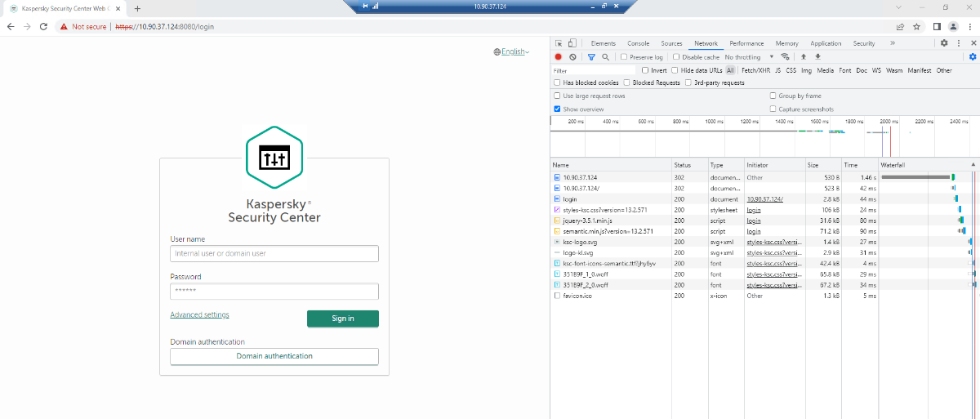The width and height of the screenshot is (980, 419).
Task: Open the No throttling dropdown
Action: [x=749, y=57]
